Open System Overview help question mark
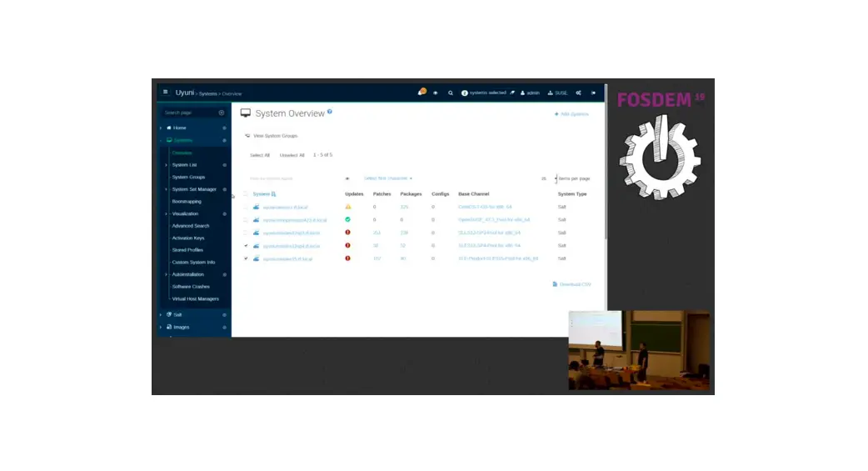 329,112
